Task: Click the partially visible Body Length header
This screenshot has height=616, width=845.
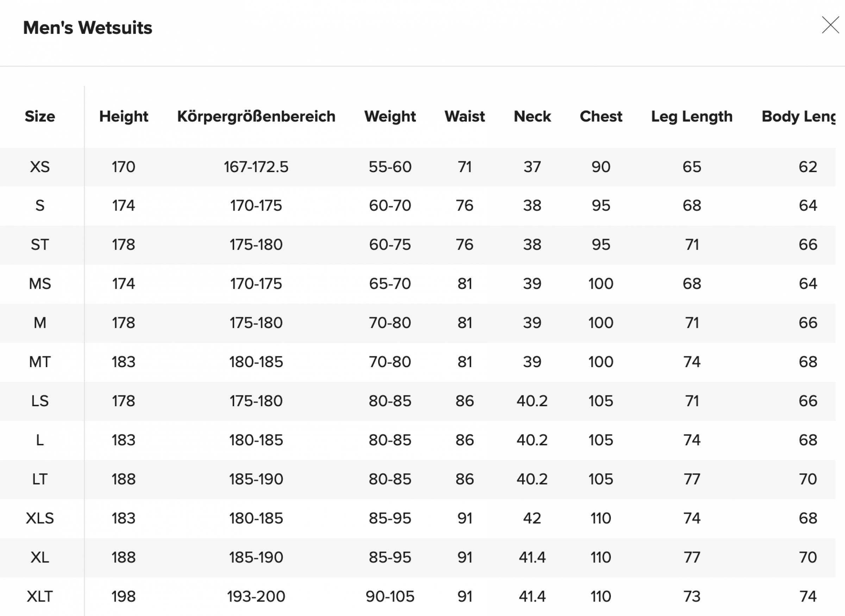Action: click(x=799, y=117)
